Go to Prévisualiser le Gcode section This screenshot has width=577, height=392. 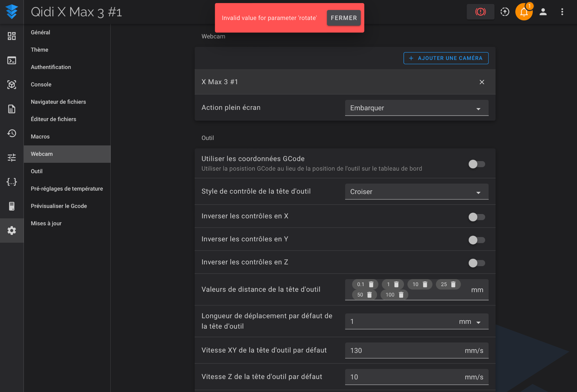[67, 206]
